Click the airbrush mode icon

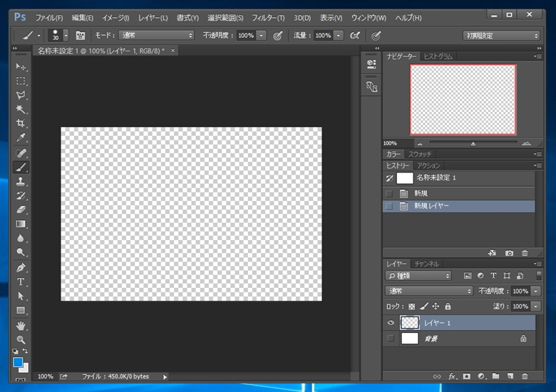(x=355, y=36)
